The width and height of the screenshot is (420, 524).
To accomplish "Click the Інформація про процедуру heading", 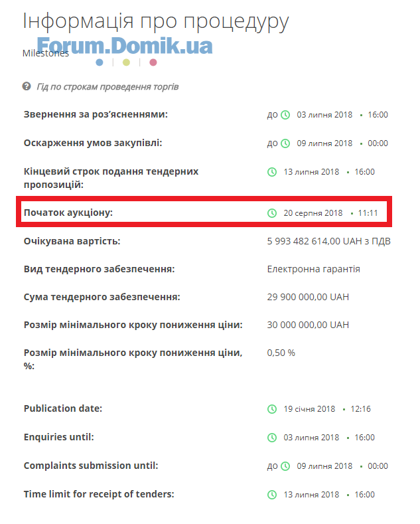I will click(x=155, y=22).
